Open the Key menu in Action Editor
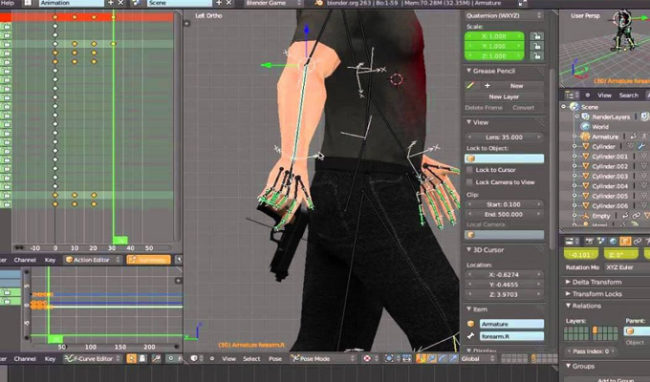This screenshot has height=382, width=650. pyautogui.click(x=50, y=260)
